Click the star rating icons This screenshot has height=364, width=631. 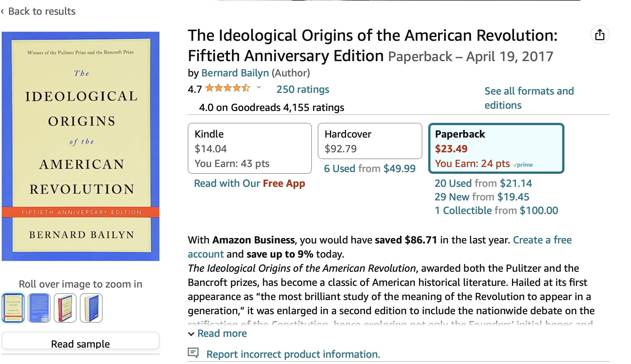[228, 88]
